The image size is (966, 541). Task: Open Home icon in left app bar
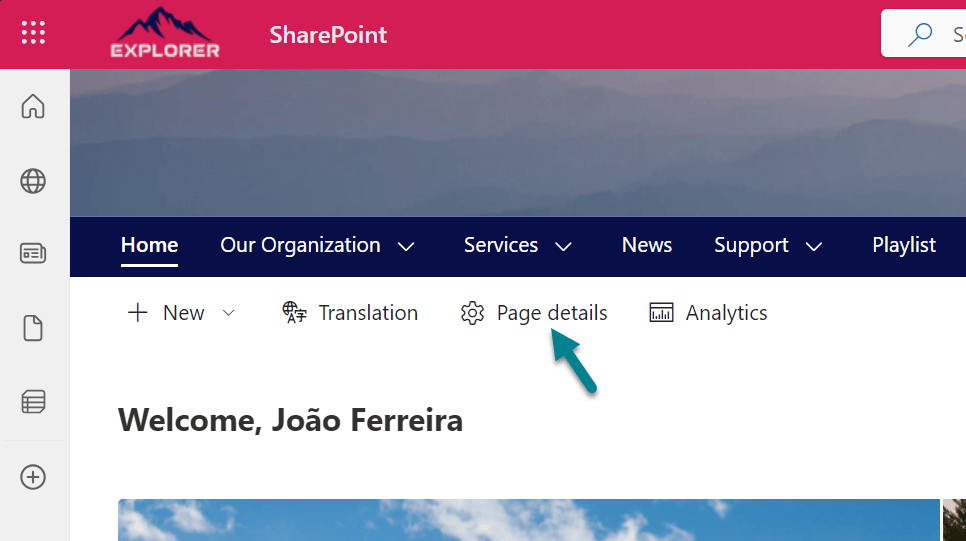[33, 106]
